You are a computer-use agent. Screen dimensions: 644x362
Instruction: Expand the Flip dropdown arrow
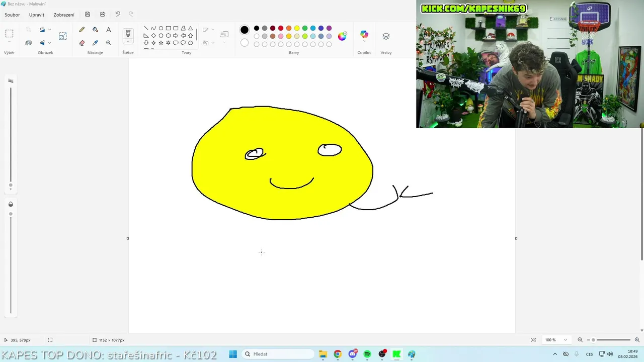pyautogui.click(x=49, y=43)
